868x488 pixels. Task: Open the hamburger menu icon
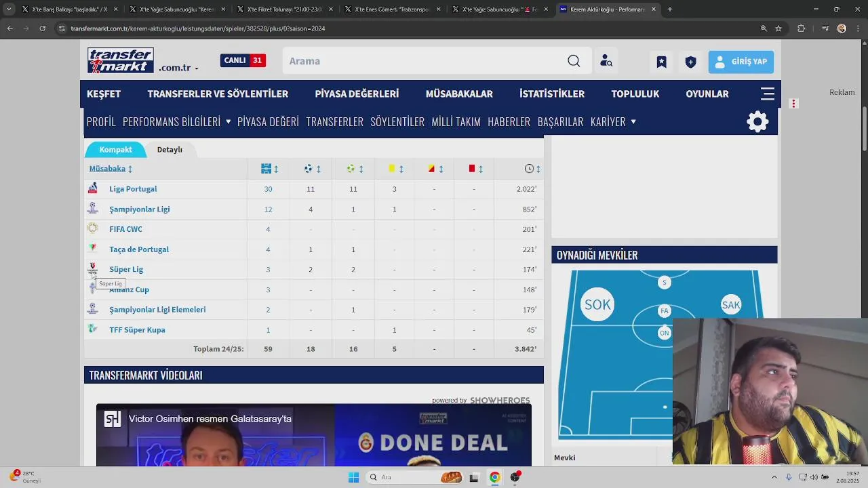click(768, 94)
